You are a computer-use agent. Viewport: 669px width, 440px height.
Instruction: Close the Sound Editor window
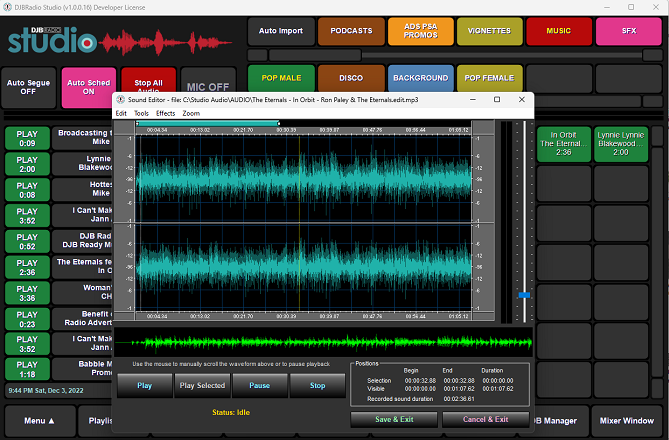tap(521, 99)
